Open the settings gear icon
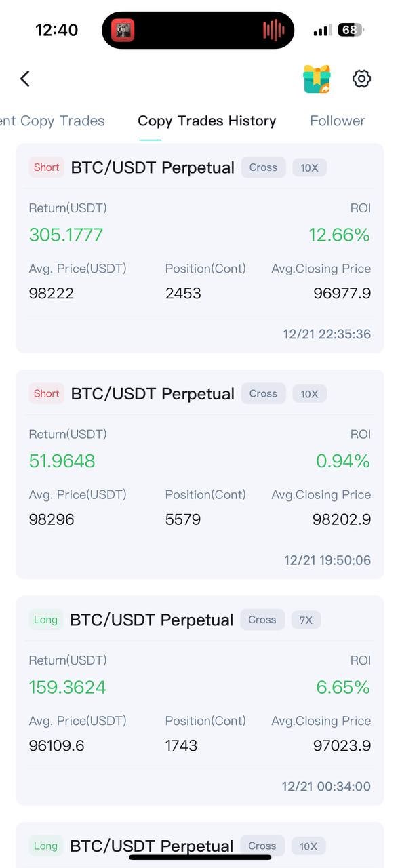400x868 pixels. pos(362,79)
